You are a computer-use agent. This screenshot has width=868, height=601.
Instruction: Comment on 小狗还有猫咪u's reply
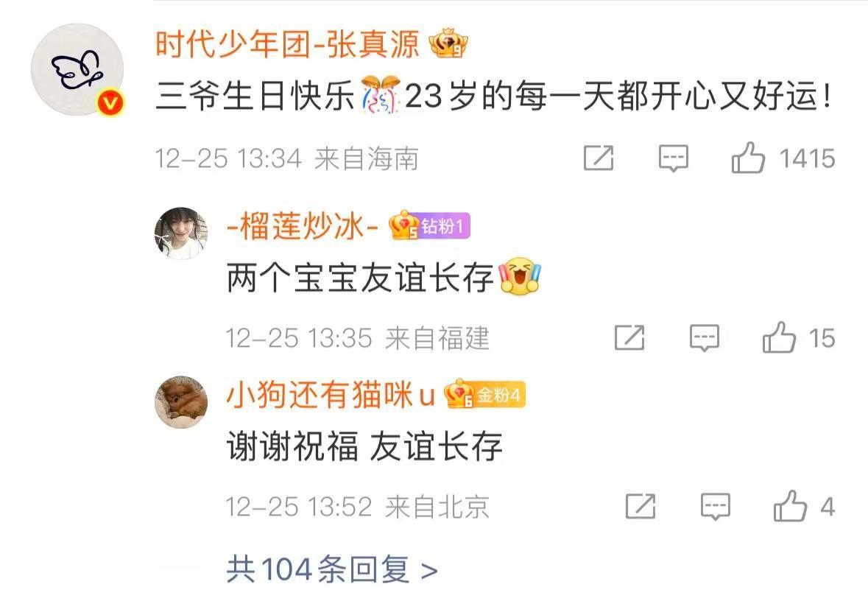(715, 506)
